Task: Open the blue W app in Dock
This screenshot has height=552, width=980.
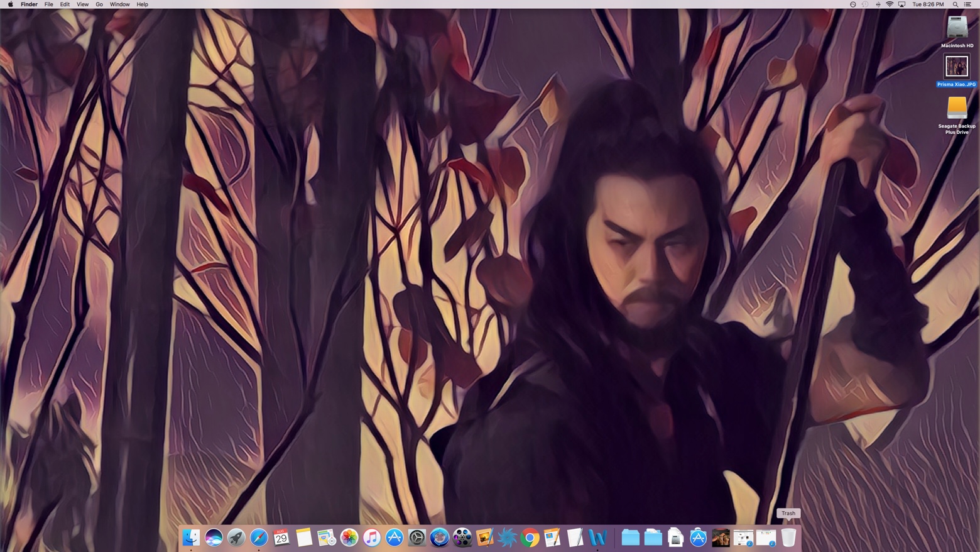Action: pyautogui.click(x=598, y=538)
